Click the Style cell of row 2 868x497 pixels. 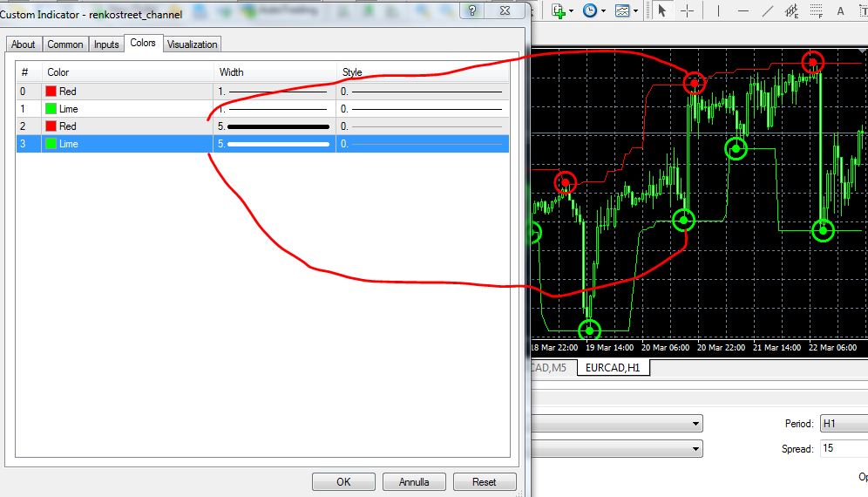coord(423,126)
